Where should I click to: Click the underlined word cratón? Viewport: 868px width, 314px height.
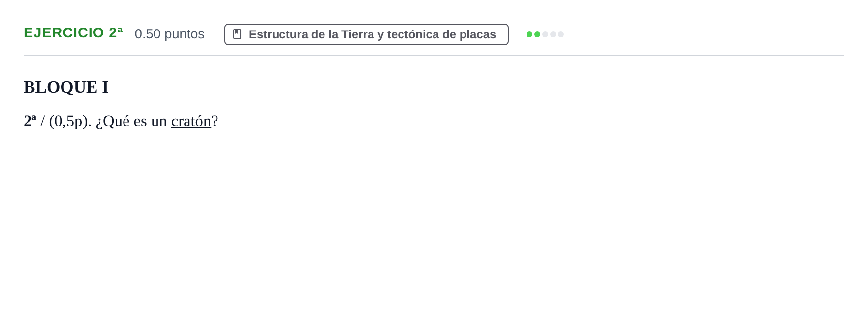click(191, 121)
